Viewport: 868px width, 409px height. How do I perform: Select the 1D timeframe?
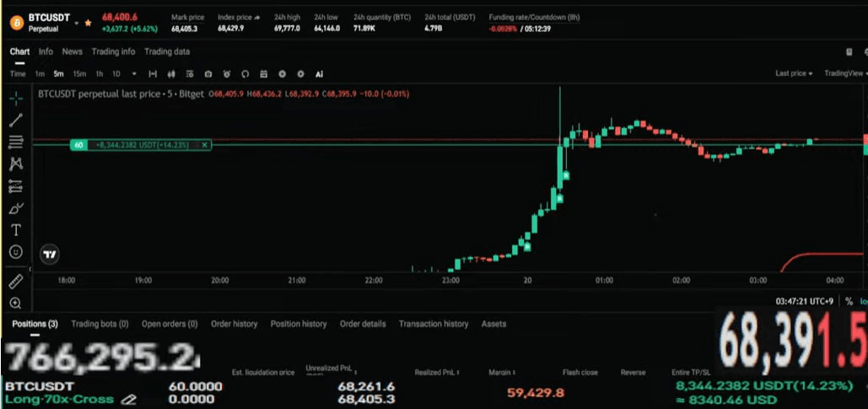[116, 74]
